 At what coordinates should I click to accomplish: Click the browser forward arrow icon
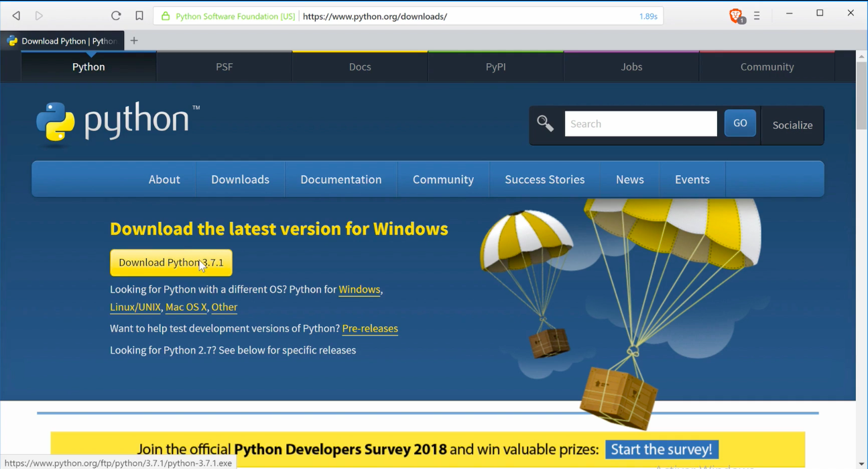pos(39,15)
